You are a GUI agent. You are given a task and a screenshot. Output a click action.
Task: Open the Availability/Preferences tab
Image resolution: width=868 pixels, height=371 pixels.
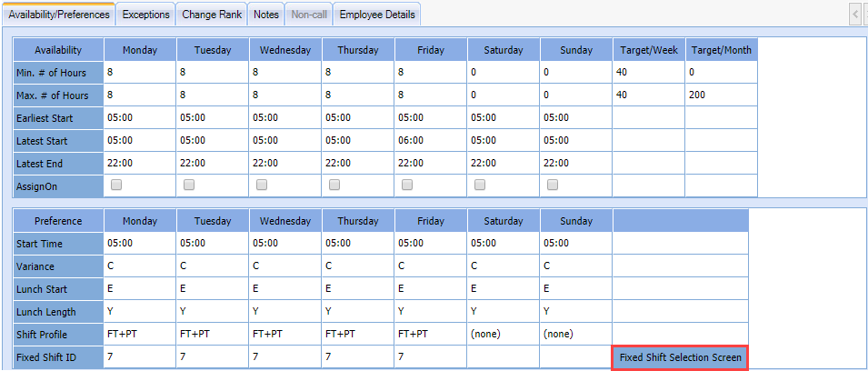[59, 15]
